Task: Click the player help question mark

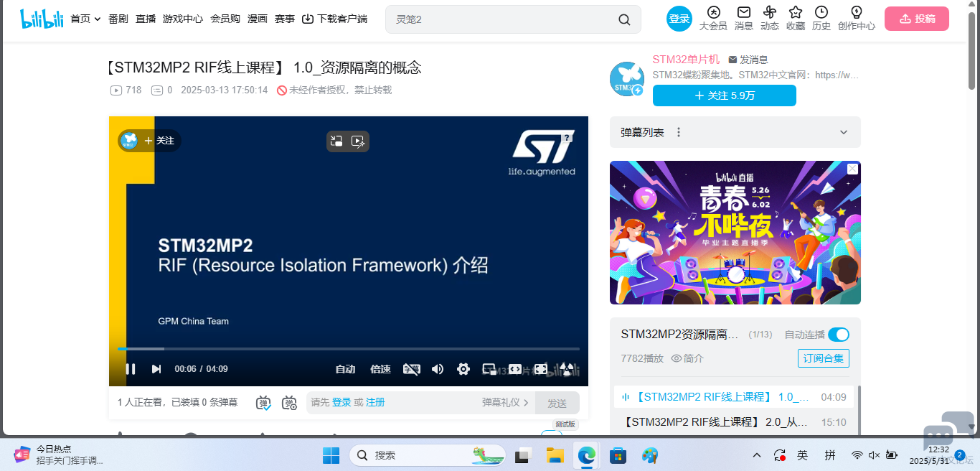Action: [567, 138]
